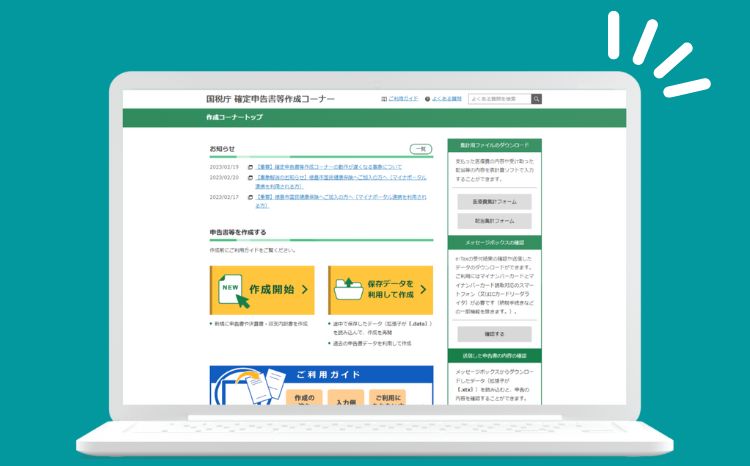The width and height of the screenshot is (750, 466).
Task: Open the よくある質問 link in header
Action: coord(447,99)
